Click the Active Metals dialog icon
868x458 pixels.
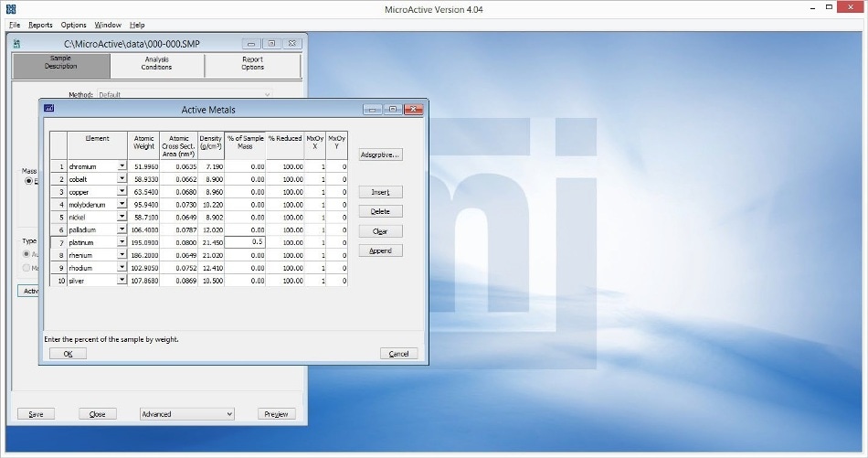48,109
